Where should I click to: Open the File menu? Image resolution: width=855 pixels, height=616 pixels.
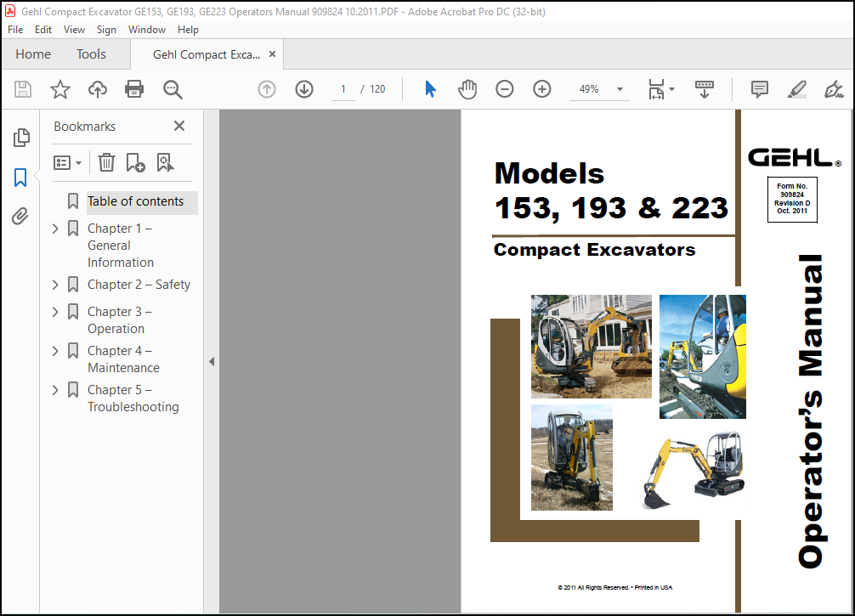coord(15,30)
